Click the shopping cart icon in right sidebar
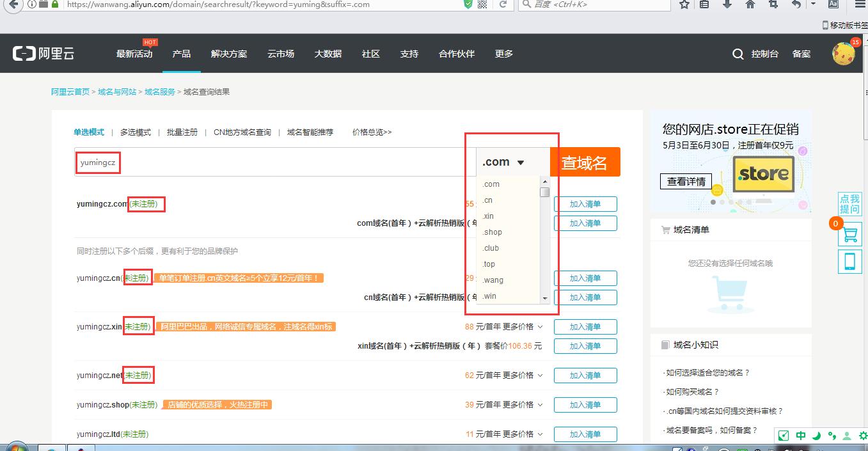 pos(849,235)
